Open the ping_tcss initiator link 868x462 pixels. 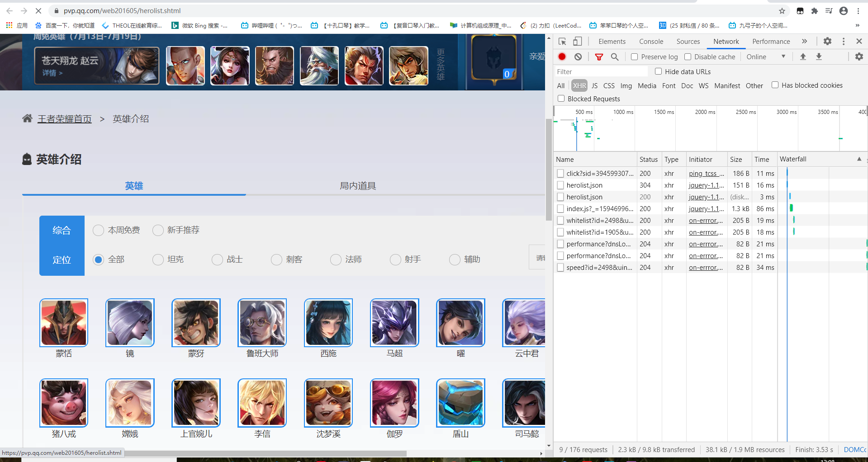click(x=706, y=174)
